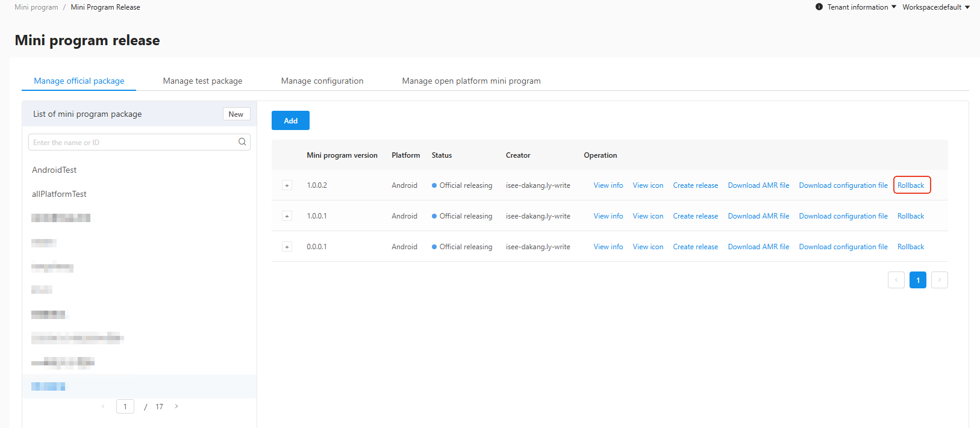Switch to Manage test package tab
This screenshot has width=980, height=428.
click(202, 81)
